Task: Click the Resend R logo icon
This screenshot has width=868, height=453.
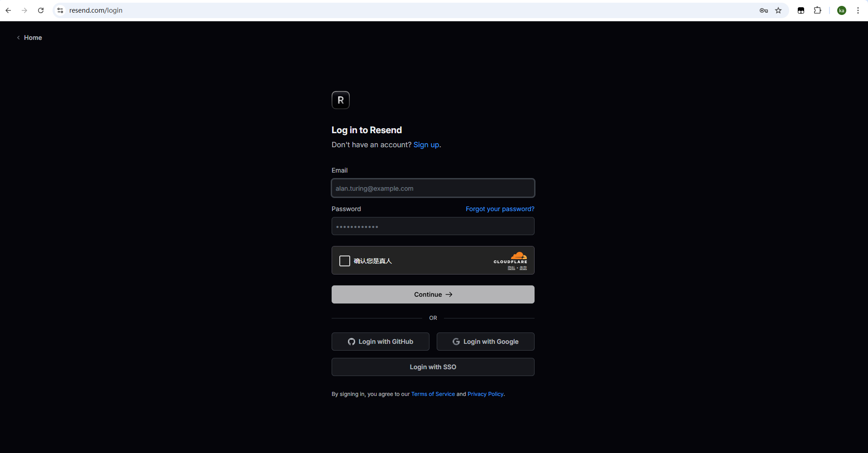Action: [x=340, y=100]
